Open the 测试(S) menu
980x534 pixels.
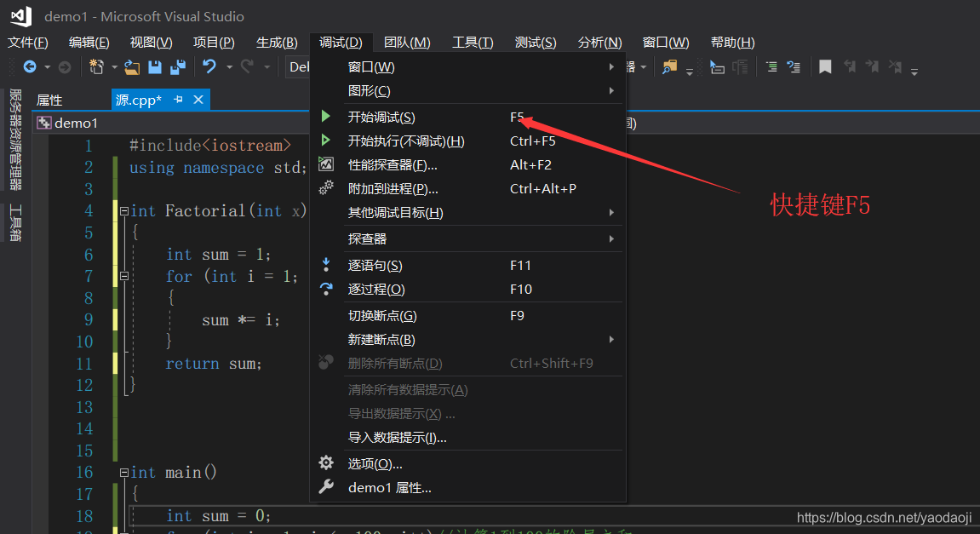point(536,43)
